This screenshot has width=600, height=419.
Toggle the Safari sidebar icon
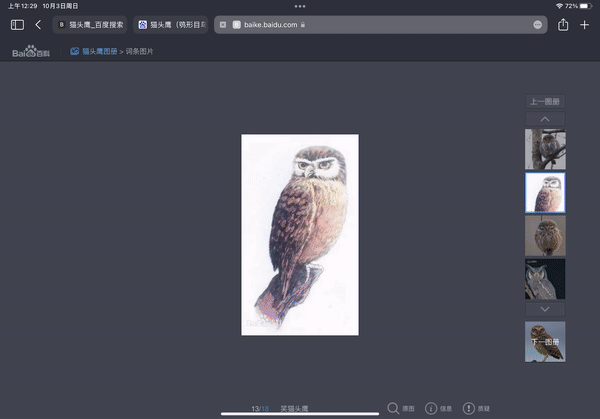click(x=17, y=24)
